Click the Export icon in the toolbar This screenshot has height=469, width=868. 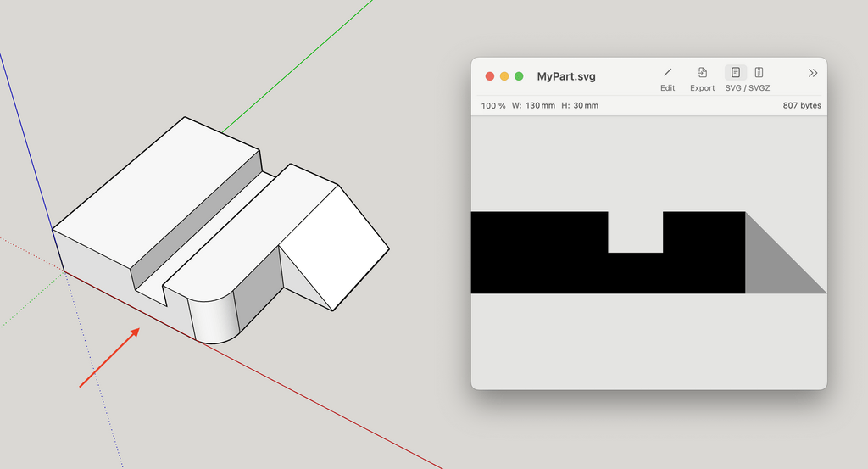click(x=702, y=73)
